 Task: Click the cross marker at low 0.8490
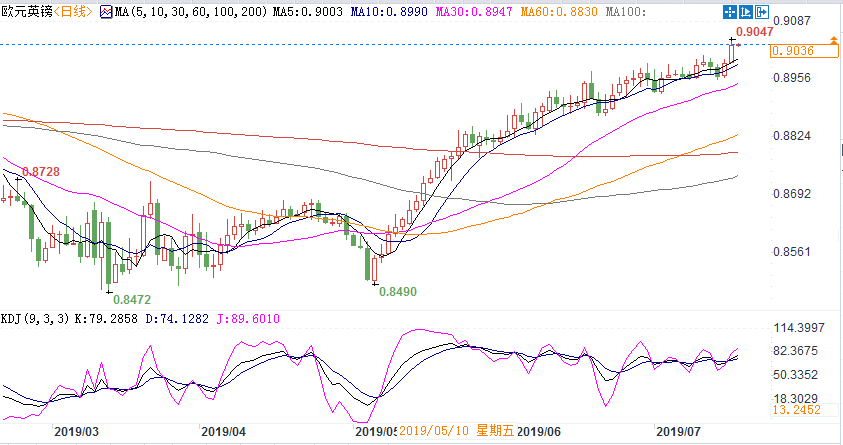click(376, 284)
